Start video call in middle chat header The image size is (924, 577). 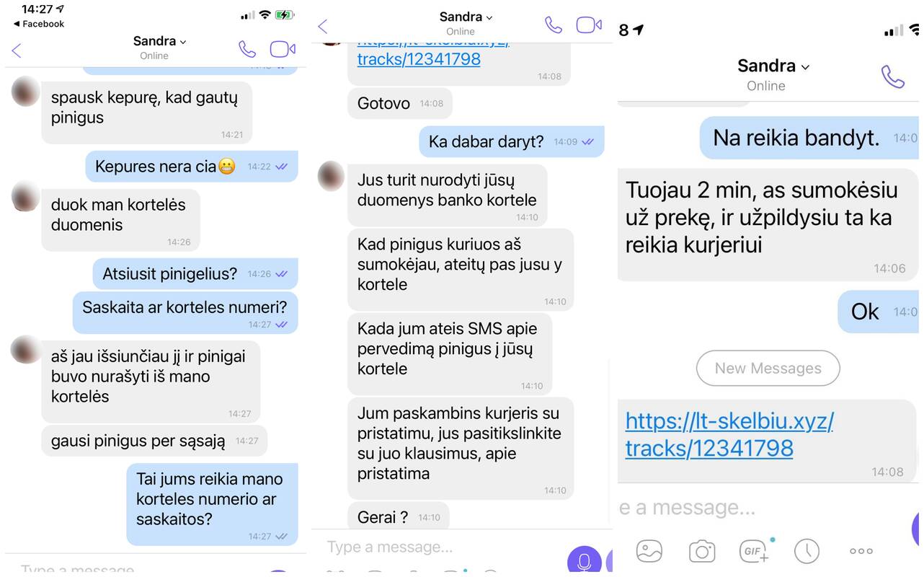(589, 25)
